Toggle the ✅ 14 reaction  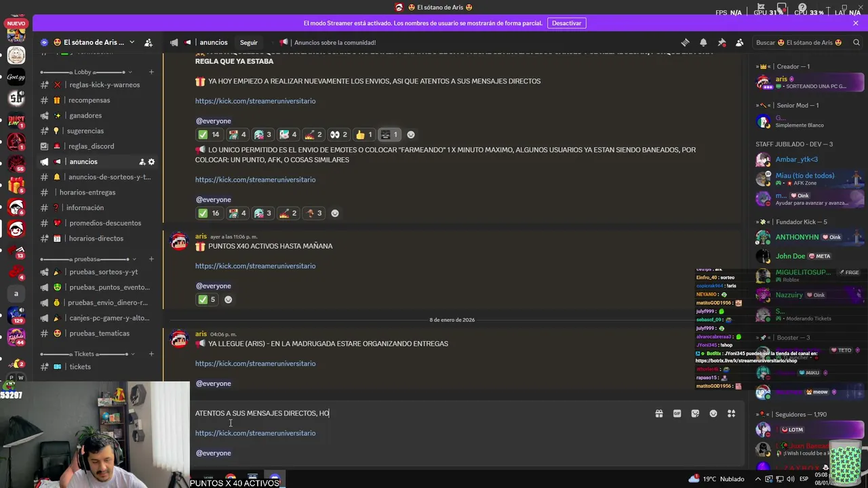point(209,135)
